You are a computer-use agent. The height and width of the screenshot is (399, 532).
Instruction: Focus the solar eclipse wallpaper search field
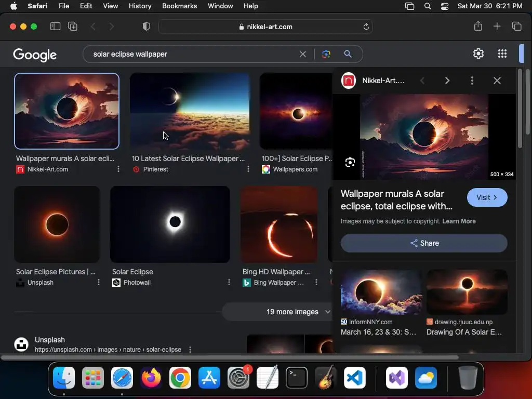[193, 54]
